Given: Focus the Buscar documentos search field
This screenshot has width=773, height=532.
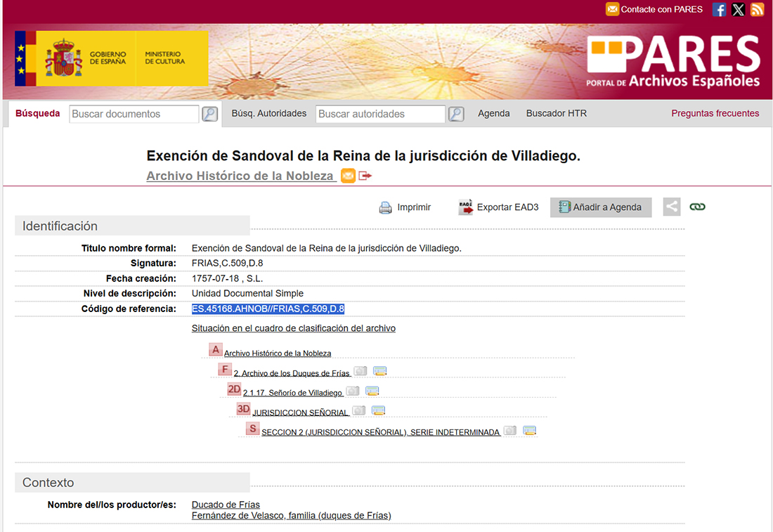Looking at the screenshot, I should (134, 114).
